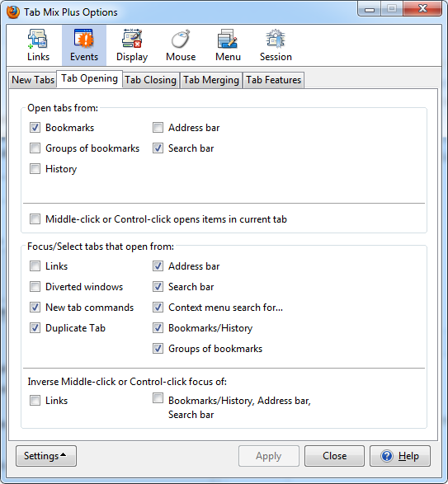Open the Links options category
Screen dimensions: 448x484
[x=38, y=45]
